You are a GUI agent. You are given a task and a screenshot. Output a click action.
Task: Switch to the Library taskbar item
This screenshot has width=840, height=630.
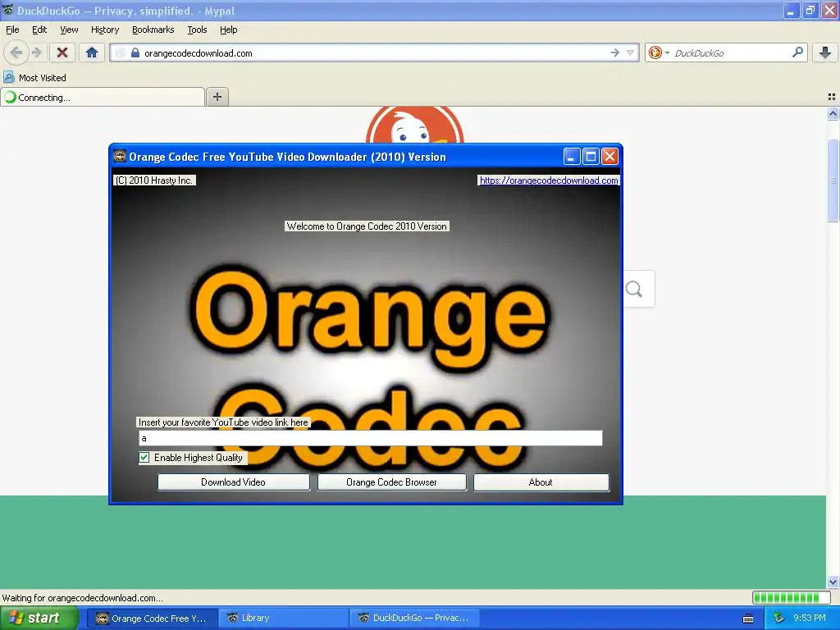[x=283, y=619]
